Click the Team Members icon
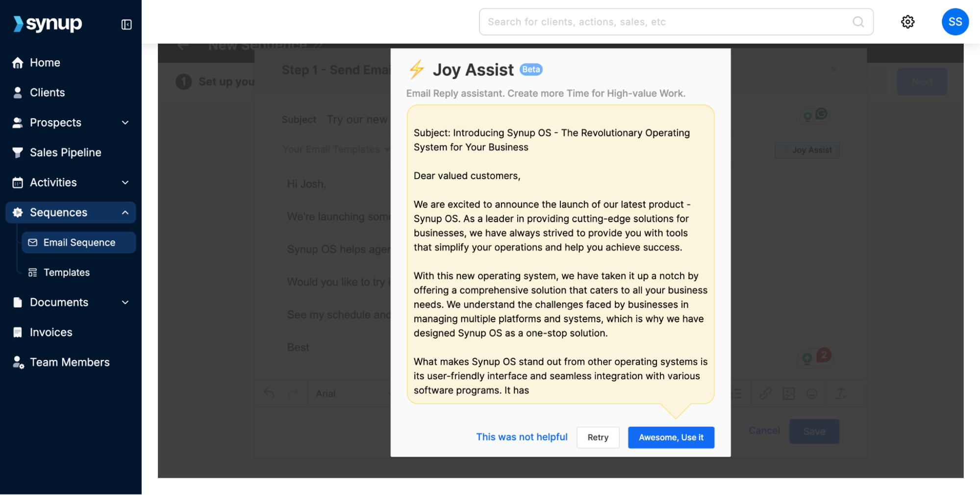Viewport: 980px width, 495px height. (18, 363)
